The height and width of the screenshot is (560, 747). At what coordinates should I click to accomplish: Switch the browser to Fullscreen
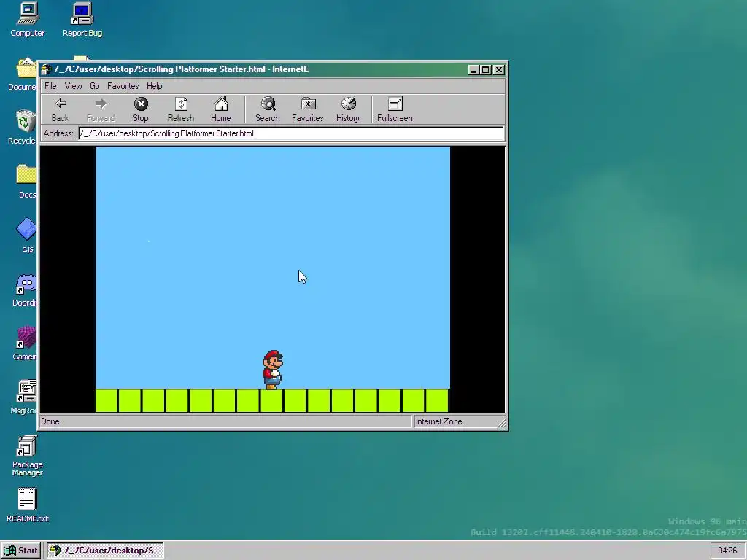tap(395, 109)
